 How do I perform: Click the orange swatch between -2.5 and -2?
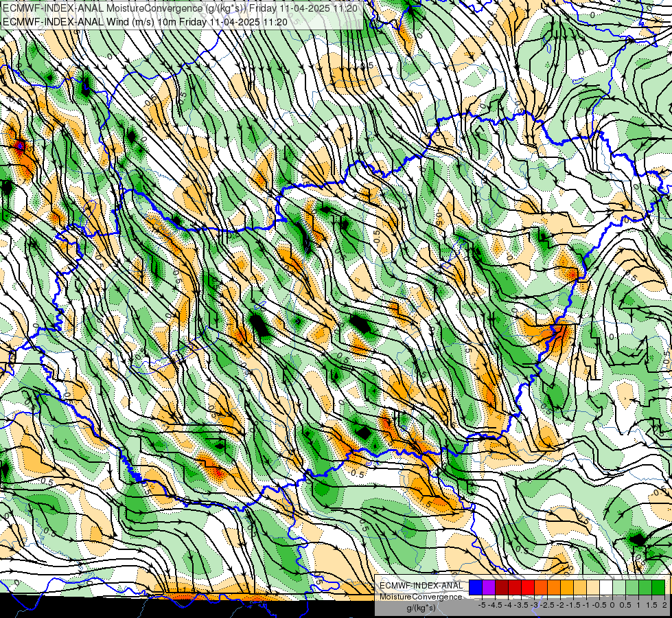point(554,587)
